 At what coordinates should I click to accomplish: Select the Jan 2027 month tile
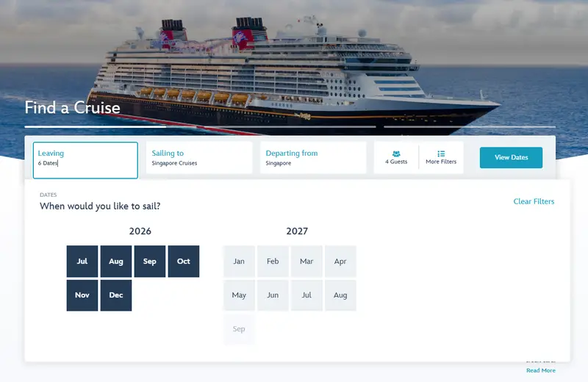click(x=239, y=262)
